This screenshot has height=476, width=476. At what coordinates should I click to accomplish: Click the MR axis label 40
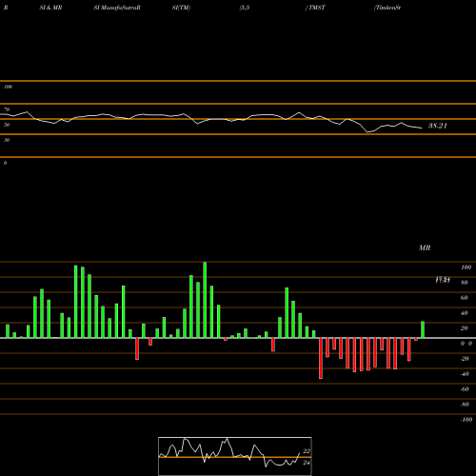click(465, 313)
